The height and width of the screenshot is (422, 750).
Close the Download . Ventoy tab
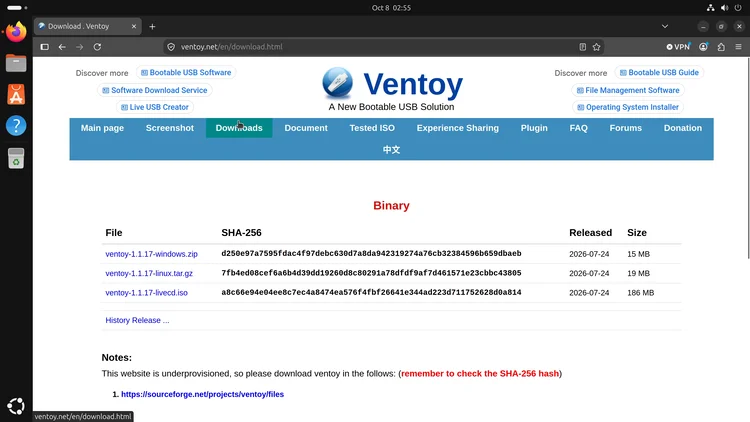click(x=134, y=26)
